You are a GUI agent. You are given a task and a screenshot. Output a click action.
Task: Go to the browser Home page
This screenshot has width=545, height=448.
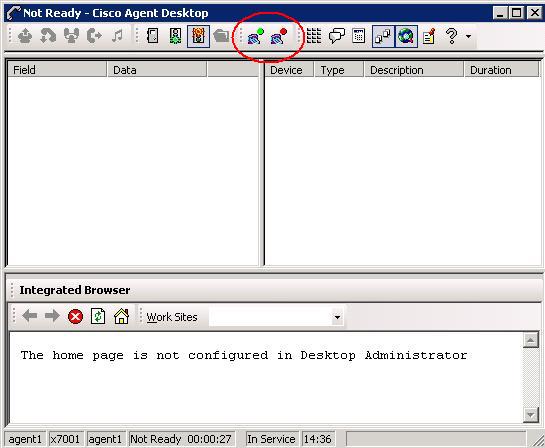tap(121, 316)
